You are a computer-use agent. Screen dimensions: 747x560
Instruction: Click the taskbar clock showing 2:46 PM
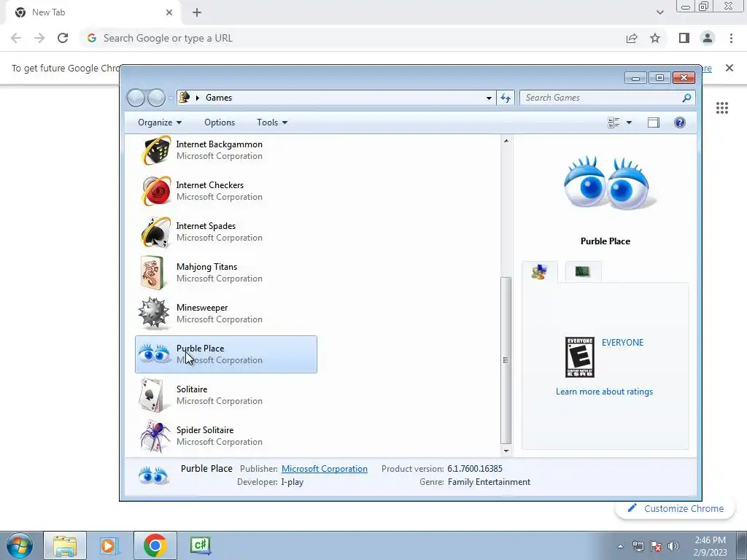point(711,546)
